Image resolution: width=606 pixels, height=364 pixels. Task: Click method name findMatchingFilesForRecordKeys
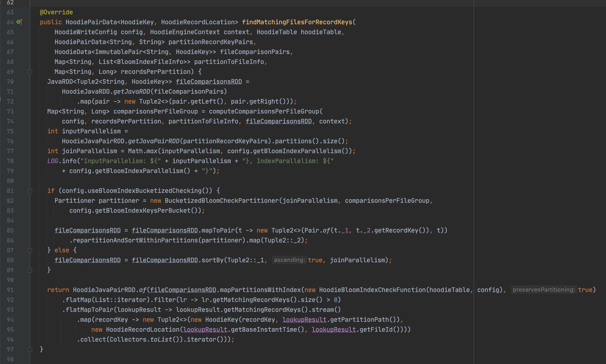[297, 22]
